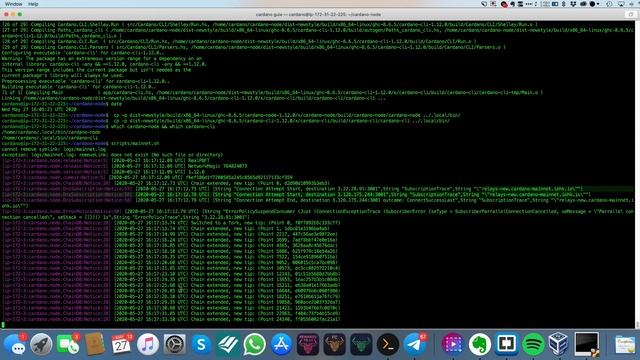Image resolution: width=640 pixels, height=360 pixels.
Task: Click the 'NetworkMagic 764824073' log text
Action: [x=217, y=166]
